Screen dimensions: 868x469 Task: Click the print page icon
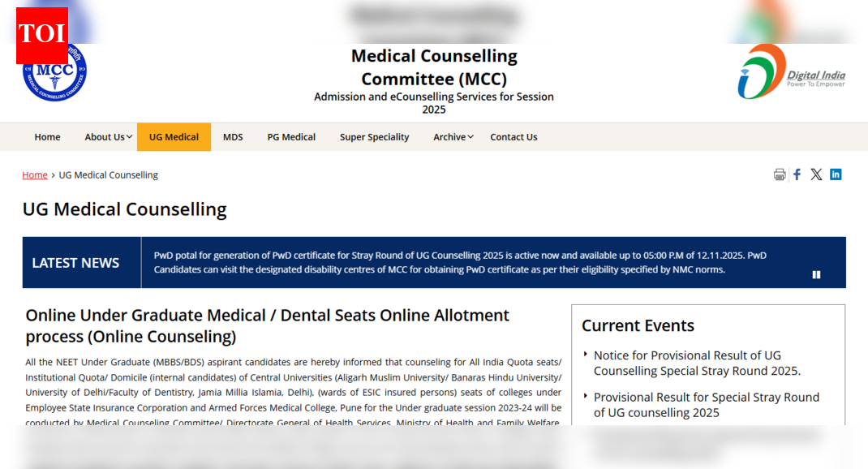[780, 174]
